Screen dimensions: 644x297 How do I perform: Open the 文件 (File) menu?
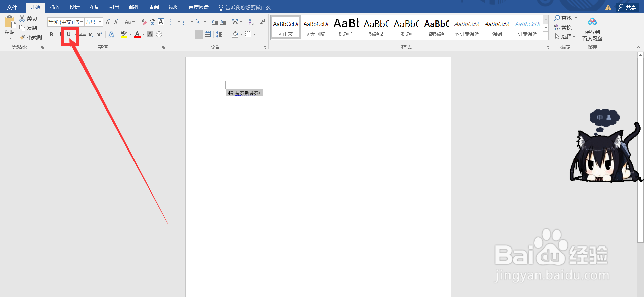click(12, 7)
